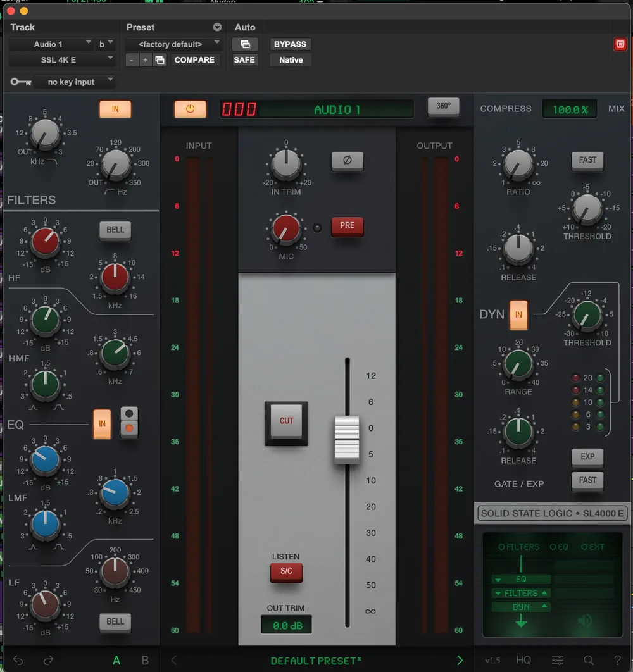Toggle the EQ E/G type switch
The width and height of the screenshot is (633, 672).
point(129,422)
